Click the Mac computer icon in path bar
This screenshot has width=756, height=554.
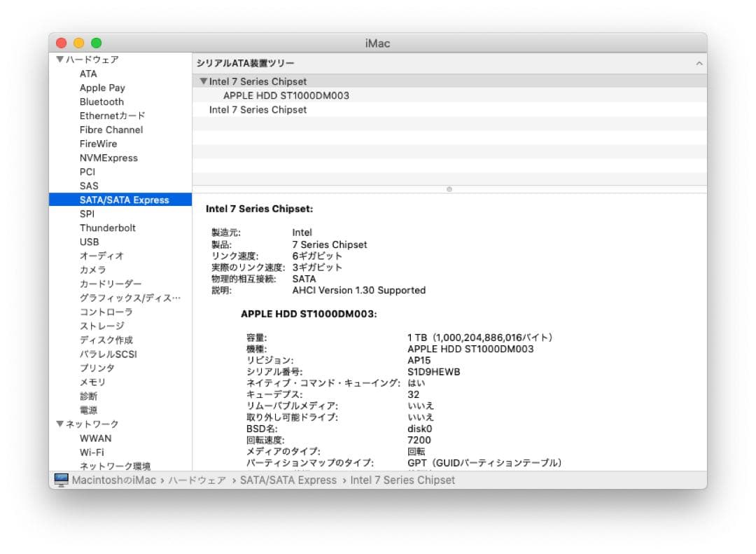click(x=61, y=480)
